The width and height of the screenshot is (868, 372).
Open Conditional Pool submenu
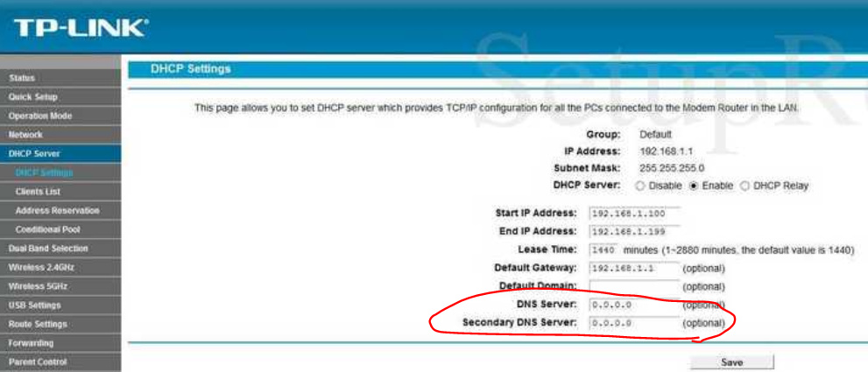point(47,229)
